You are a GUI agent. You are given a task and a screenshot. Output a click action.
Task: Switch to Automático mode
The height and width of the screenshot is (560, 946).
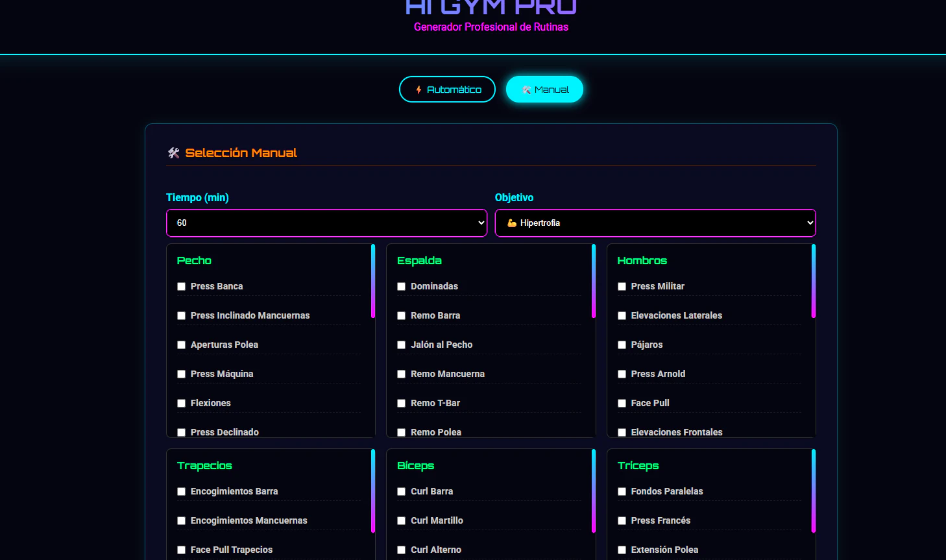[x=447, y=90]
